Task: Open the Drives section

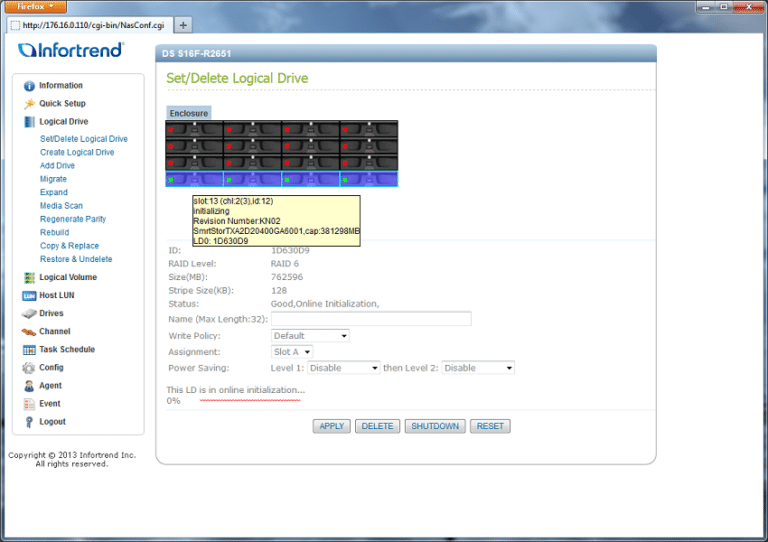Action: tap(51, 313)
